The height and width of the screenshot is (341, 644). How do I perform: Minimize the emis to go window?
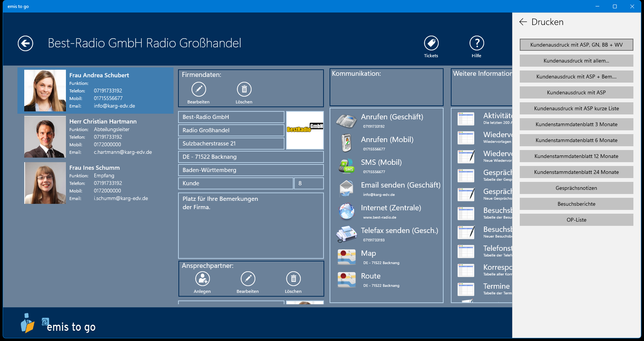click(x=597, y=6)
